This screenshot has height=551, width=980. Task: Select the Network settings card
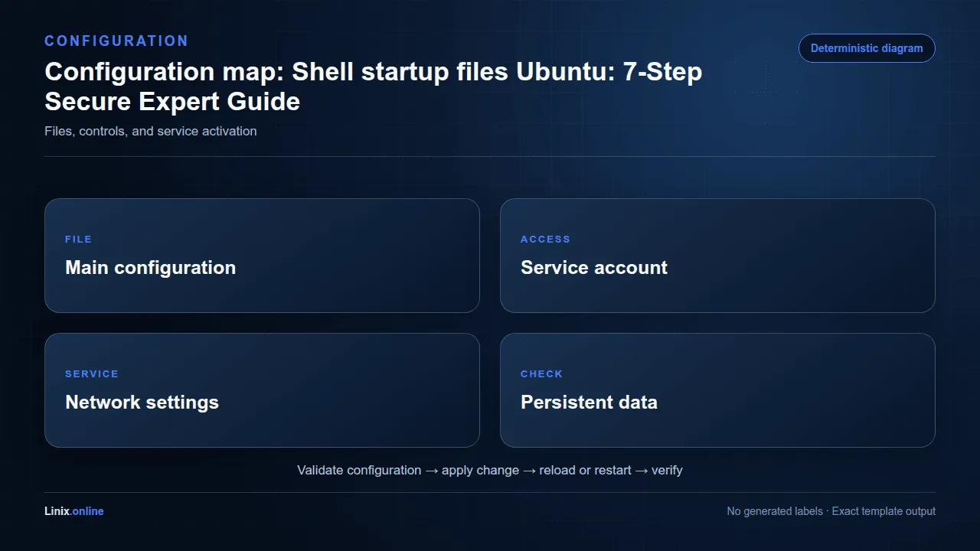(x=262, y=390)
